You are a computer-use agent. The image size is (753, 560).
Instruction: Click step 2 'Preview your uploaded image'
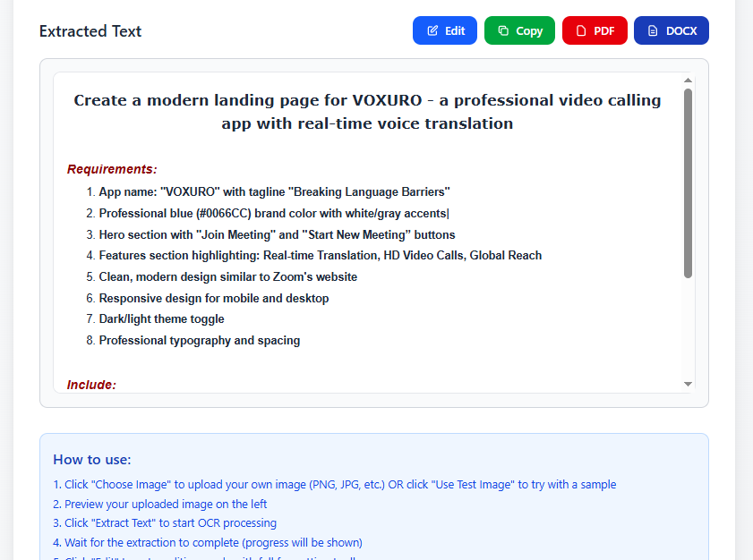click(x=159, y=505)
